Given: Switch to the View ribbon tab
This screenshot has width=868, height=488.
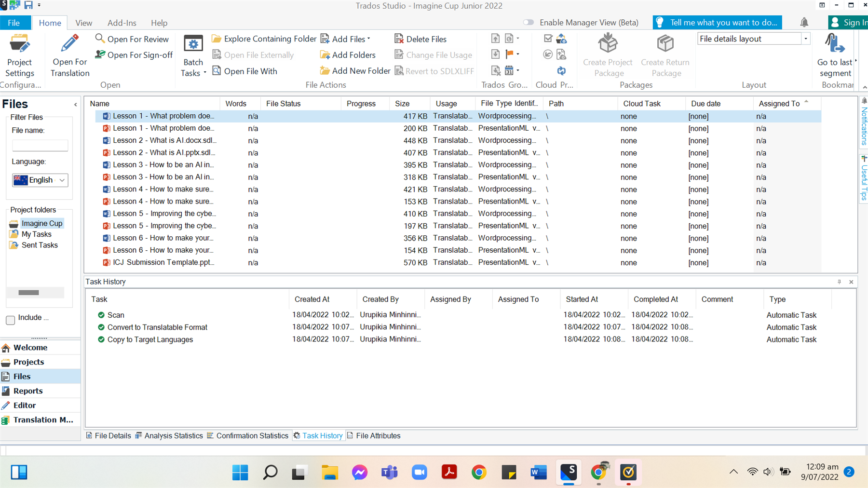Looking at the screenshot, I should [83, 23].
